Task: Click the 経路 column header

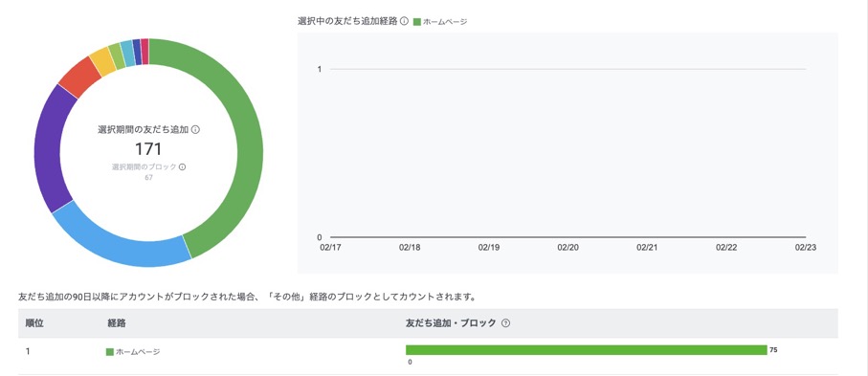Action: coord(116,323)
